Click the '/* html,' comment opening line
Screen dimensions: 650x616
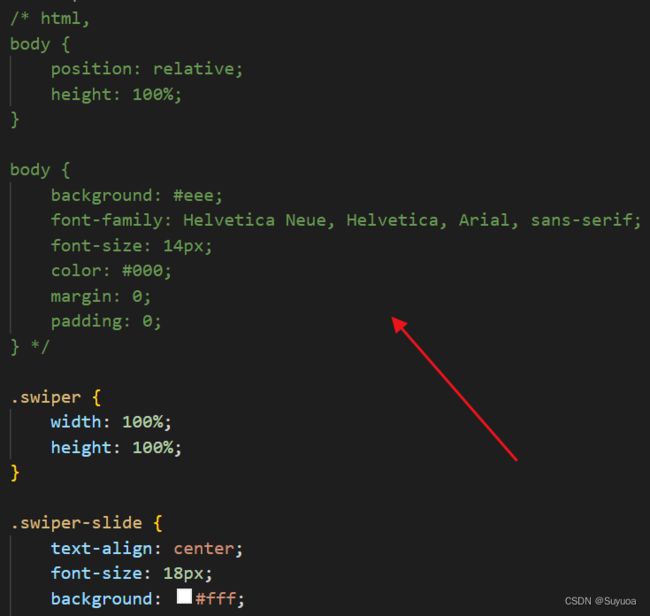[x=50, y=18]
